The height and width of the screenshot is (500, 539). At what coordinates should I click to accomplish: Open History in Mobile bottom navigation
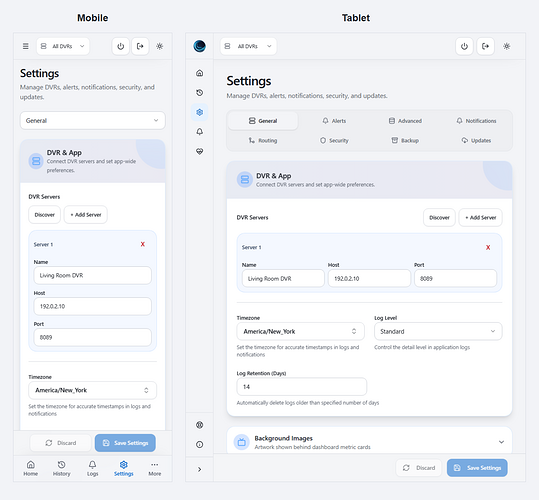(x=62, y=468)
